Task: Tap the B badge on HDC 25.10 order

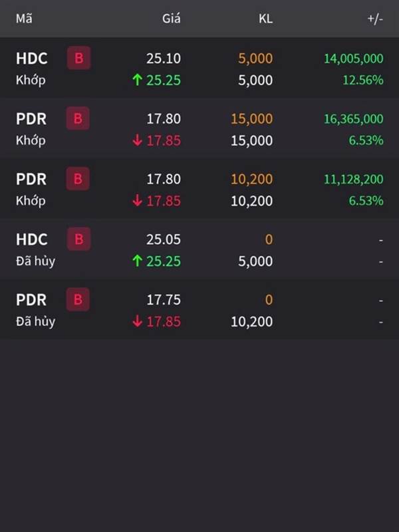Action: (78, 58)
